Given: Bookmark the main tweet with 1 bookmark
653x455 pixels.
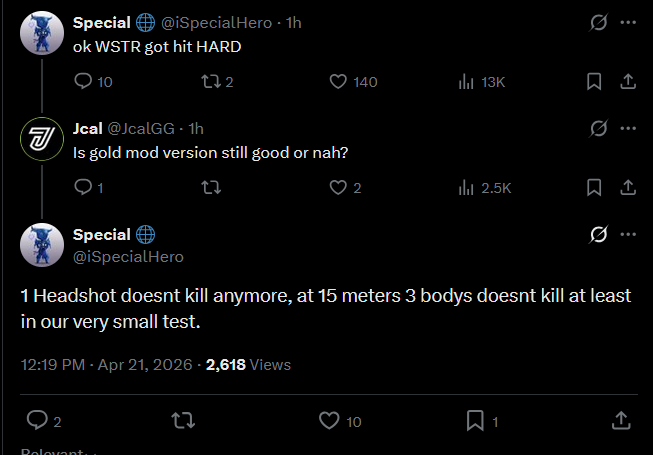Looking at the screenshot, I should pos(476,421).
